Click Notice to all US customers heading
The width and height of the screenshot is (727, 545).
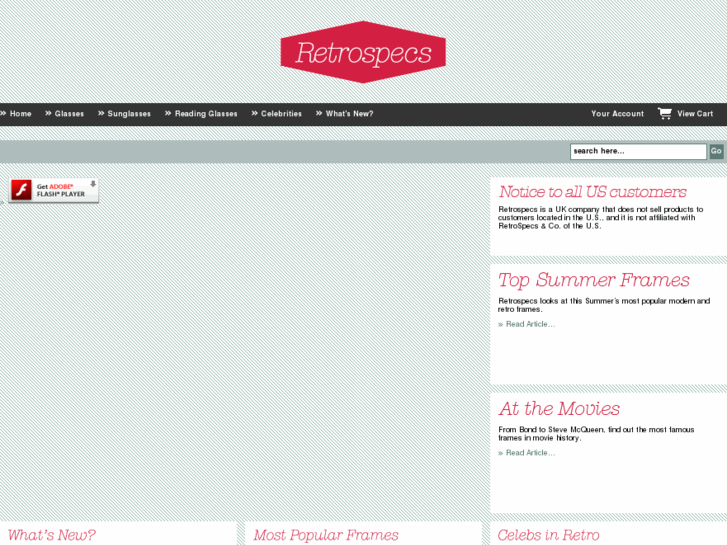point(593,192)
